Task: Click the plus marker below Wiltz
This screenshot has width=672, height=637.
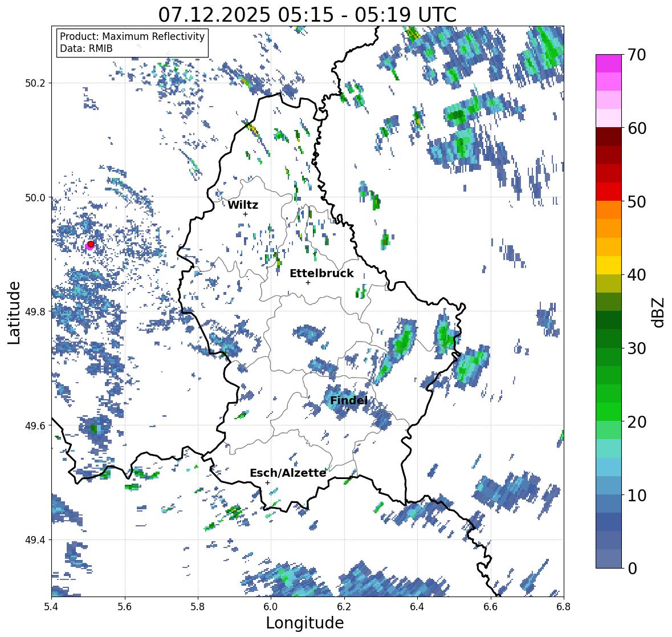Action: coord(245,214)
